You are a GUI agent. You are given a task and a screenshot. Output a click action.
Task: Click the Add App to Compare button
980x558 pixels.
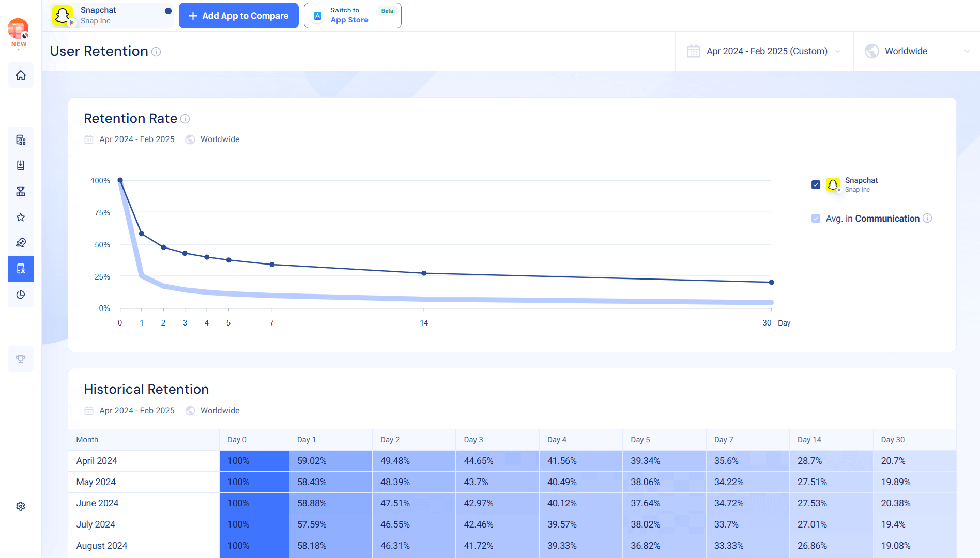pos(238,16)
